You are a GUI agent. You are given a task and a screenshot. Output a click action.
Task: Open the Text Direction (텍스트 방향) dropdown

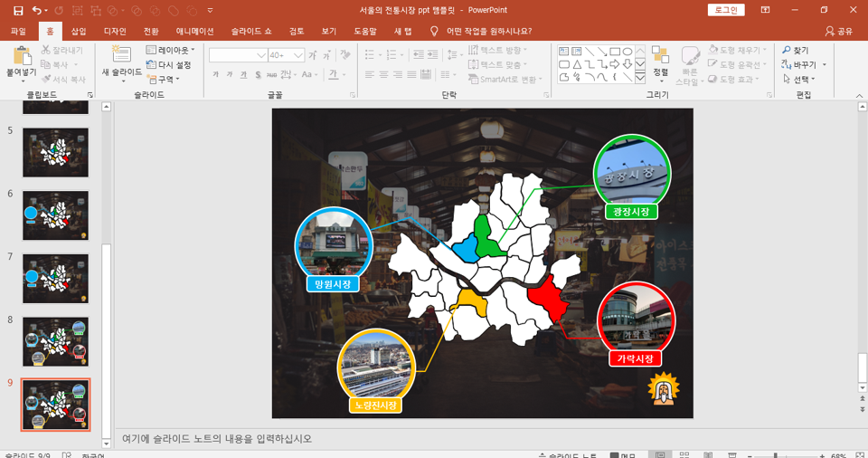(x=497, y=50)
